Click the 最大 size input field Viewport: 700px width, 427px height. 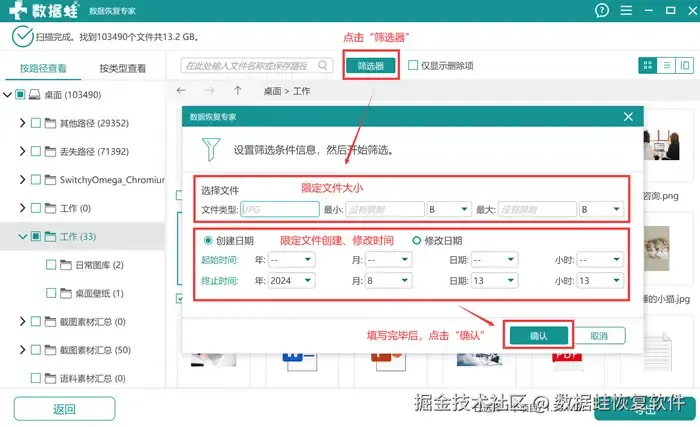[537, 209]
